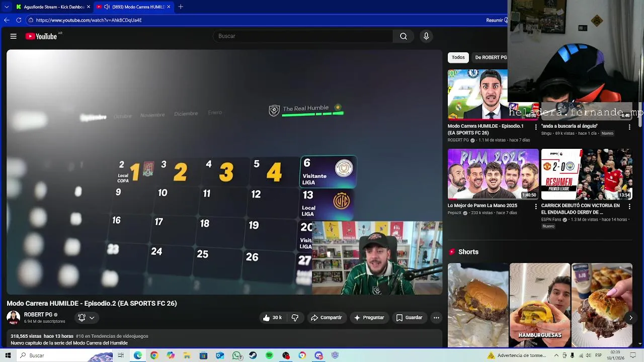Open Steam from the taskbar
This screenshot has height=362, width=644.
click(x=253, y=355)
